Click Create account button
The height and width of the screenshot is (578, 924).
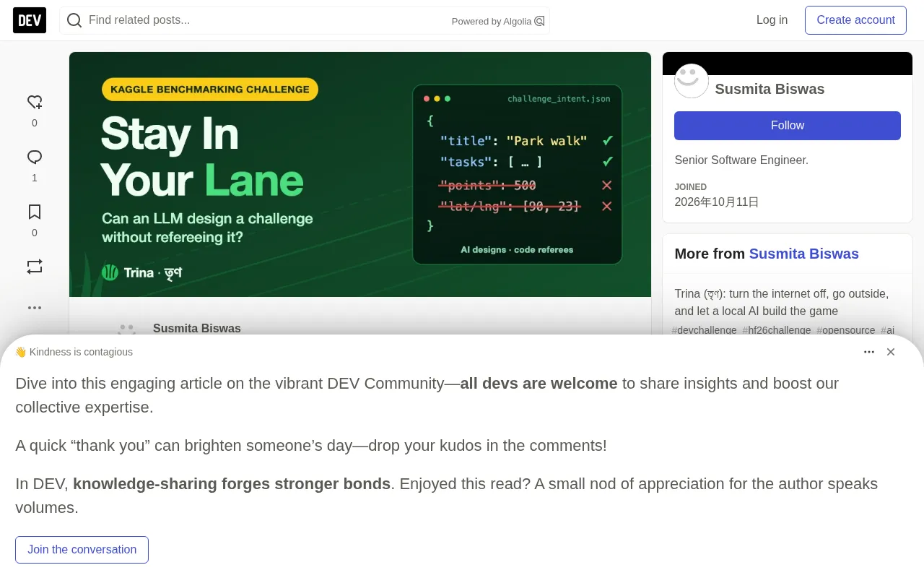click(x=855, y=20)
